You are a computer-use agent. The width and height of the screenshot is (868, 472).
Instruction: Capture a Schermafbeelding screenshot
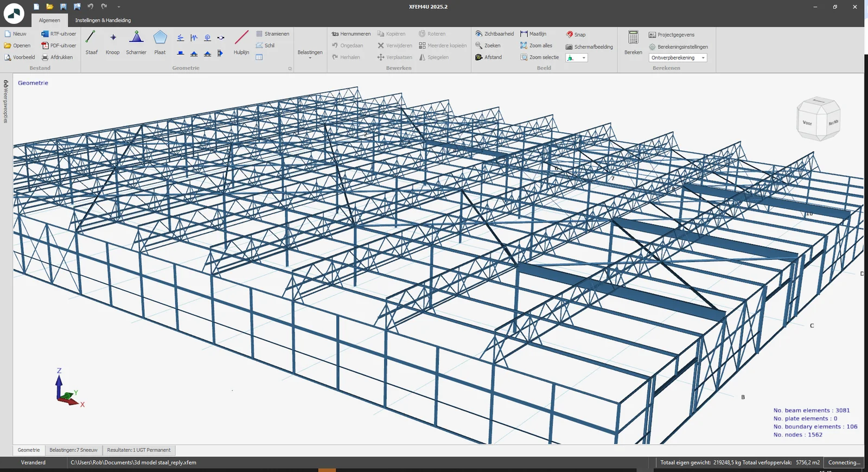[x=589, y=47]
